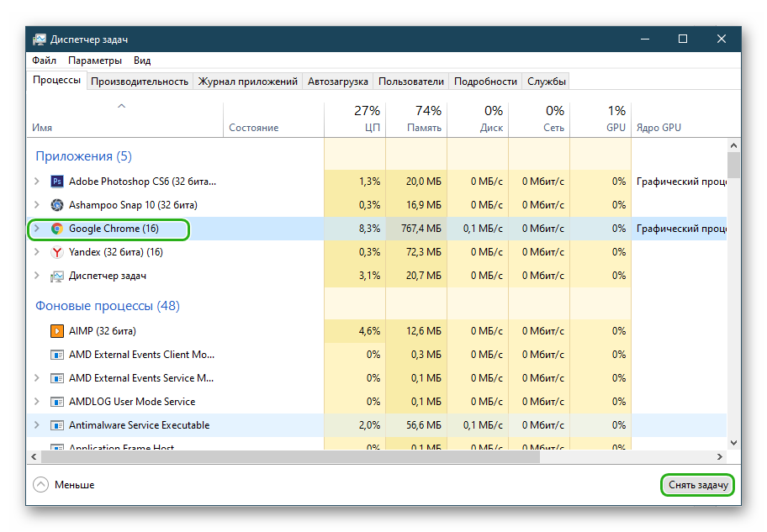The image size is (767, 532).
Task: Click the Adobe Photoshop CS6 icon
Action: pos(57,181)
